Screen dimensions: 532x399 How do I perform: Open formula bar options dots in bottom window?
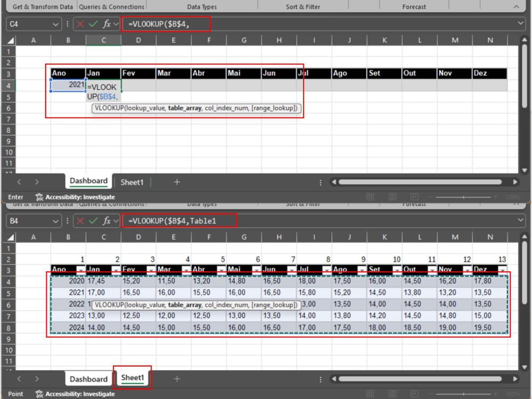68,221
